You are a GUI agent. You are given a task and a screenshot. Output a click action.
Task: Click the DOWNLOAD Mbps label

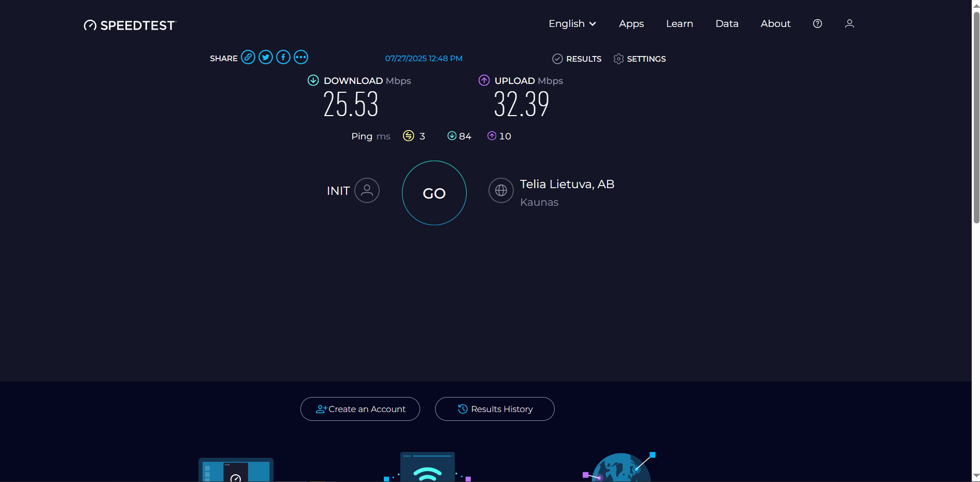point(367,81)
